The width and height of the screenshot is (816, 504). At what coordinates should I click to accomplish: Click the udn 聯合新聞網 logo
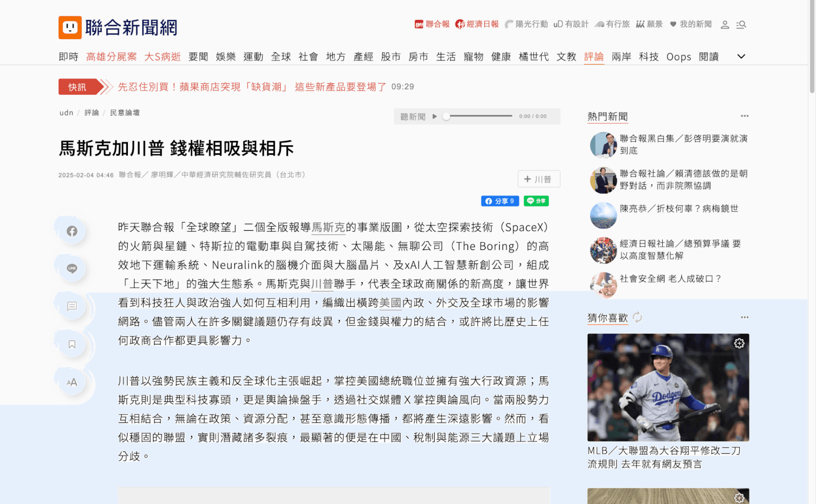pos(118,28)
